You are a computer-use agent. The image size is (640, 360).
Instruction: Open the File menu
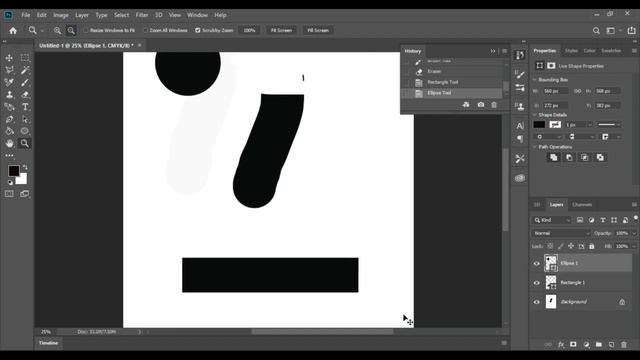pos(26,15)
